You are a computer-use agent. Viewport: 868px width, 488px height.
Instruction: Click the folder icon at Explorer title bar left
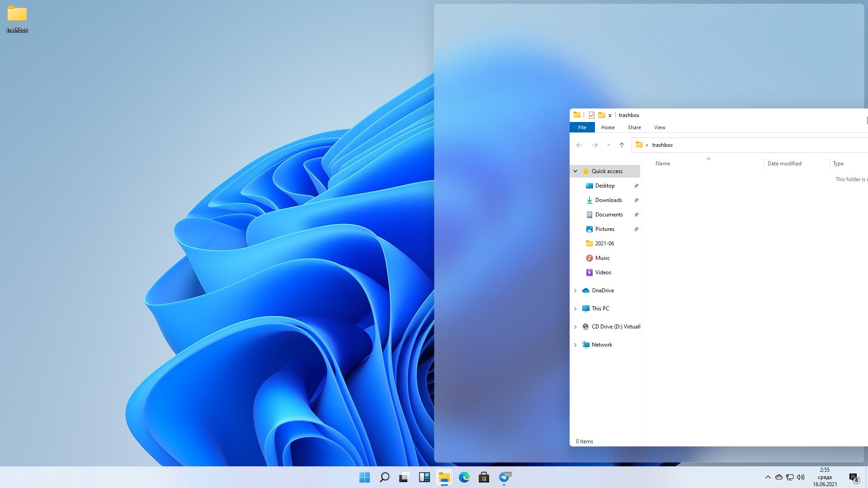pos(577,115)
